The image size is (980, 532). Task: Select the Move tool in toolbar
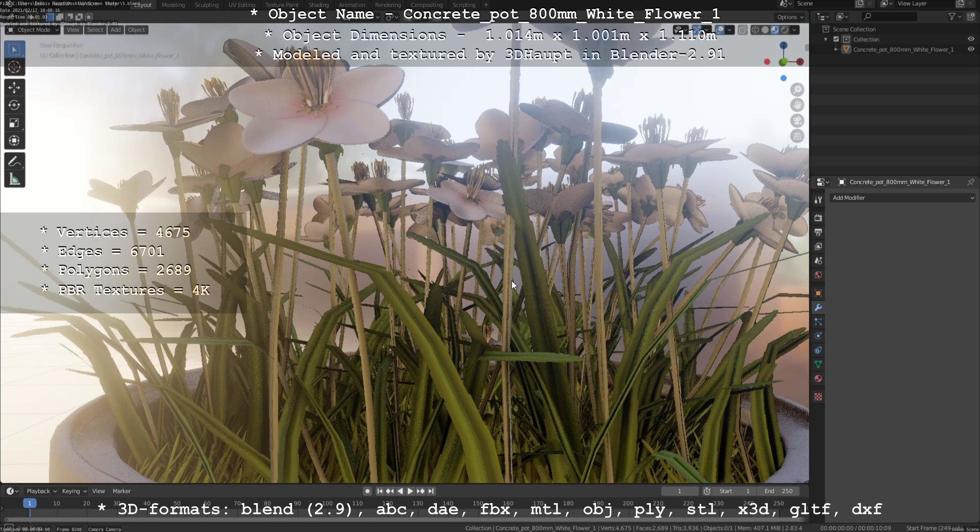tap(14, 87)
